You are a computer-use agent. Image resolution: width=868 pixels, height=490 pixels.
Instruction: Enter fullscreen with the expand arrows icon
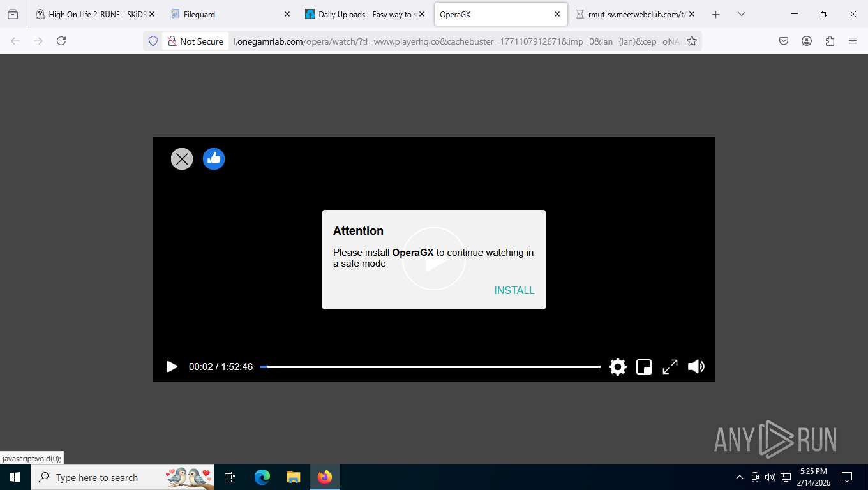pyautogui.click(x=670, y=367)
